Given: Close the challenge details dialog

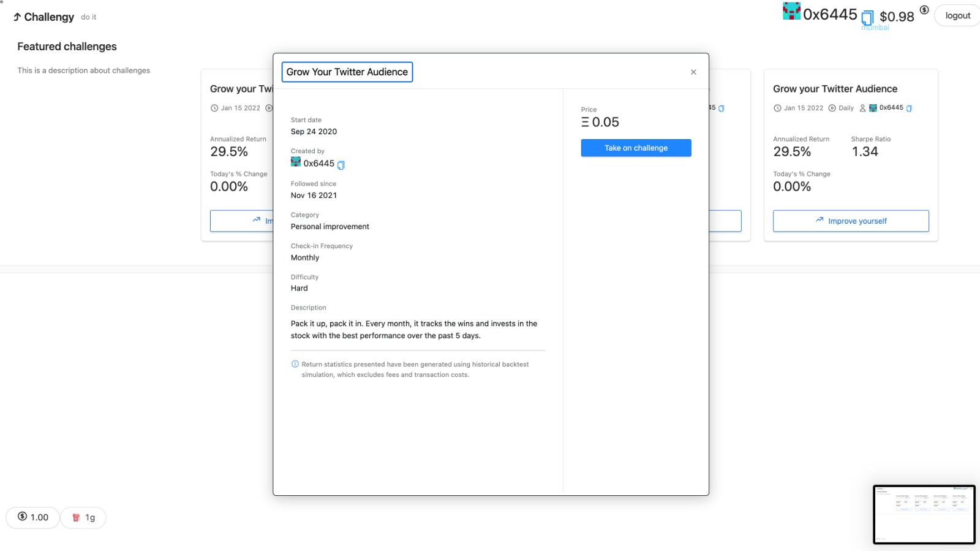Looking at the screenshot, I should (x=693, y=72).
